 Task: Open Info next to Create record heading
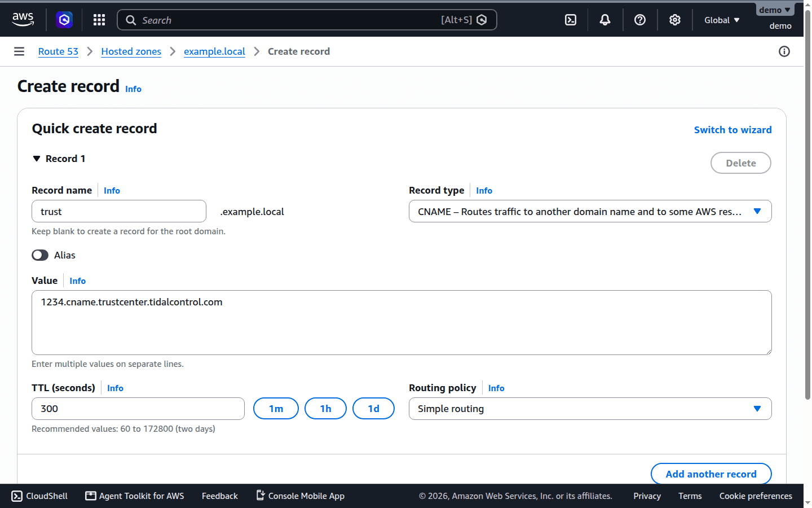[133, 89]
